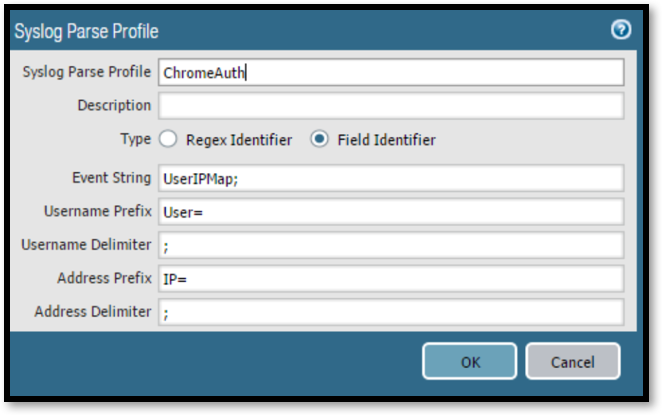
Task: Click the Address Delimiter label text
Action: 93,312
